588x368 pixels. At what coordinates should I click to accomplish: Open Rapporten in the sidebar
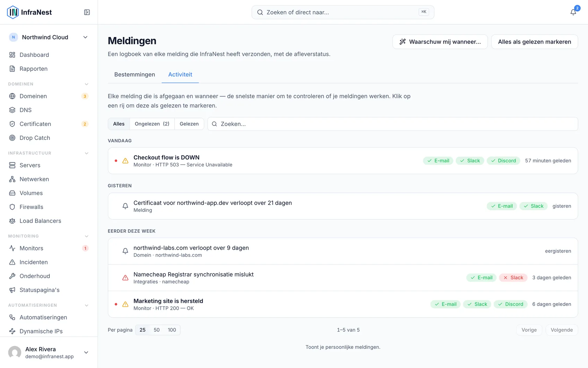(49, 69)
